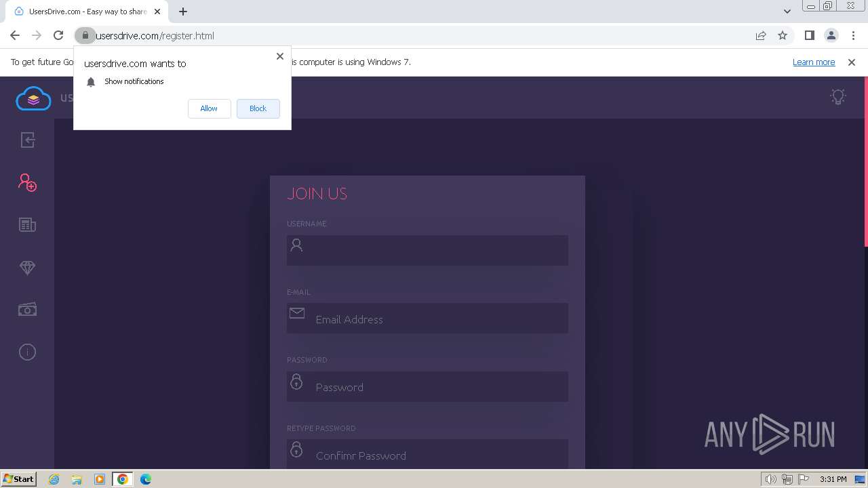The height and width of the screenshot is (488, 868).
Task: Toggle the light bulb theme icon
Action: [x=838, y=97]
